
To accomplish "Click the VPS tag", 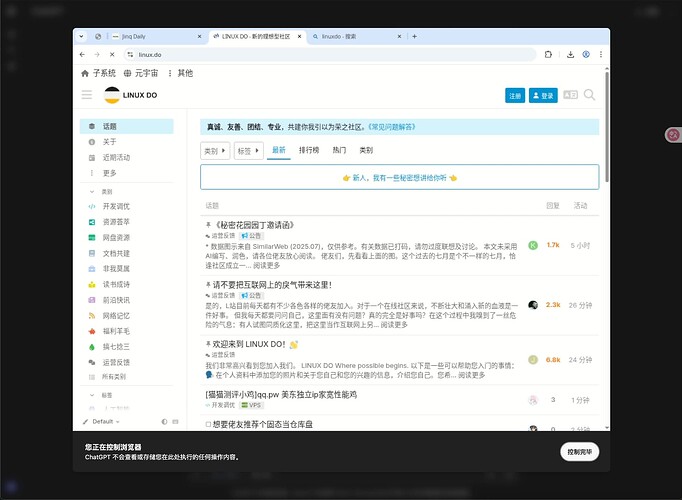I will coord(252,405).
